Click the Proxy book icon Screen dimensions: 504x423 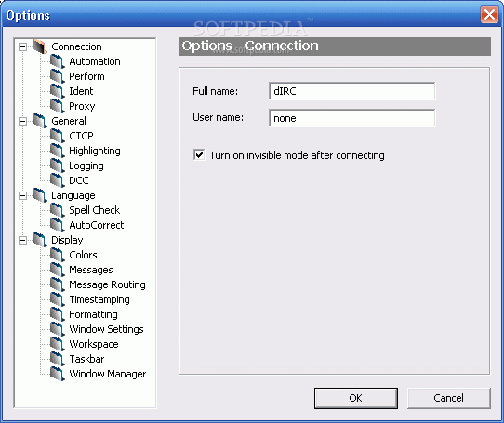pyautogui.click(x=58, y=106)
